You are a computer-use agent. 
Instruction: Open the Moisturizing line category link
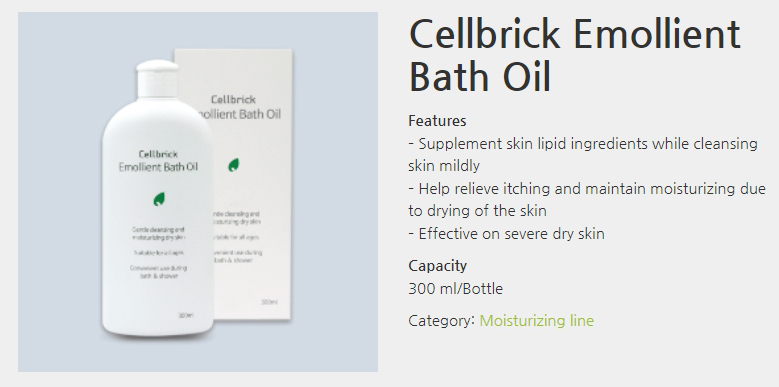(x=537, y=320)
